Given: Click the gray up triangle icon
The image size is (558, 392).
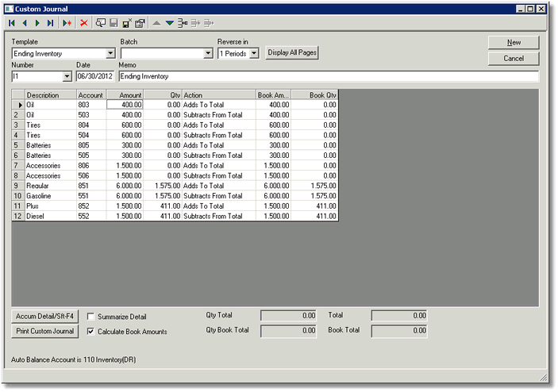Looking at the screenshot, I should tap(156, 23).
